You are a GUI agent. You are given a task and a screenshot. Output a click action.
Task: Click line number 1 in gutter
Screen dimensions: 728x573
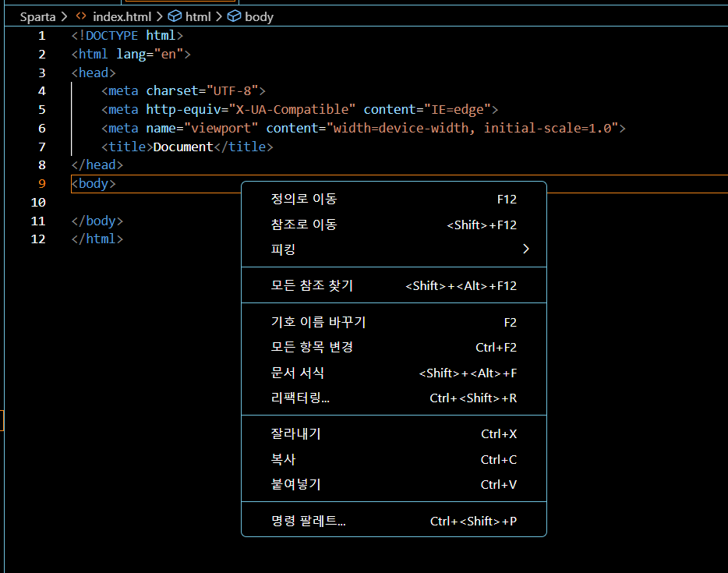click(x=42, y=36)
